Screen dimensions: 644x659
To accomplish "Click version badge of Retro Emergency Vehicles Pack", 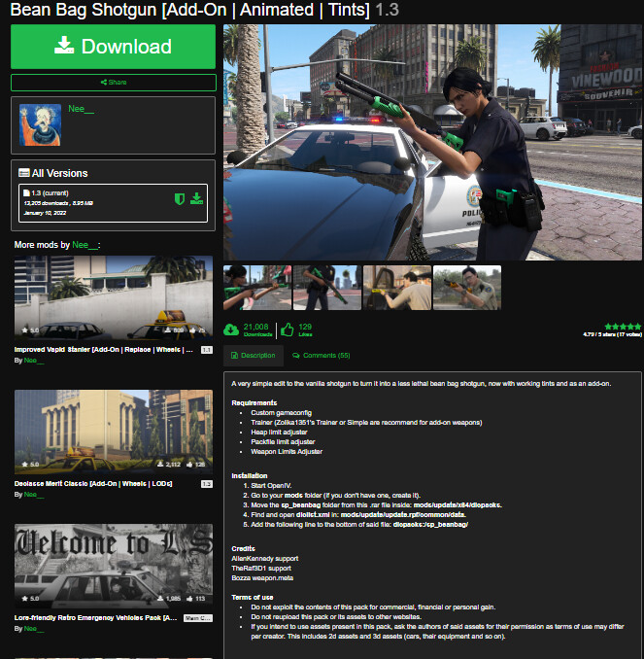I will (198, 618).
